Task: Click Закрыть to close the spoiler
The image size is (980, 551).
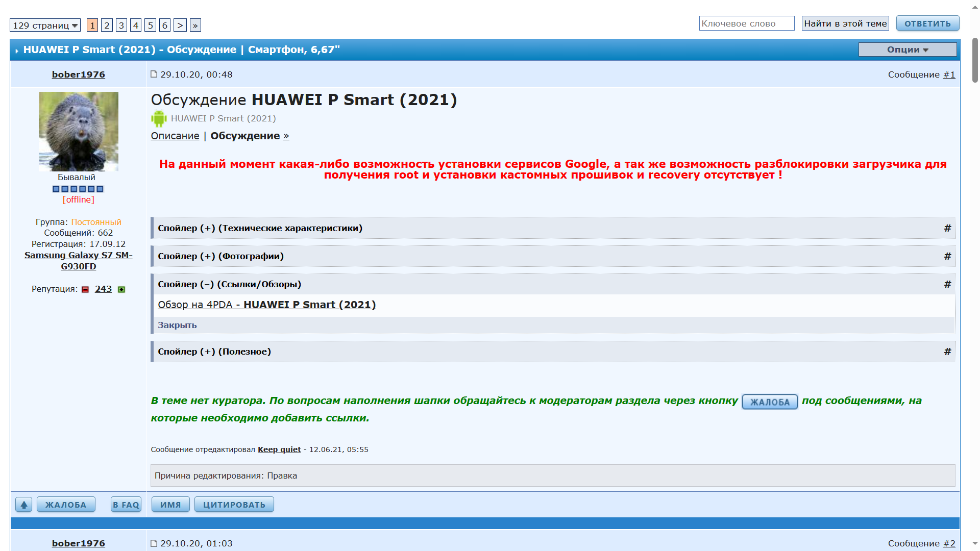Action: 177,325
